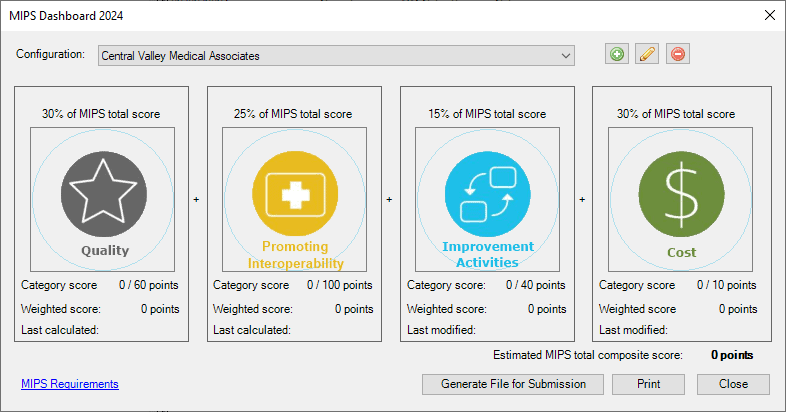This screenshot has height=412, width=786.
Task: Click the Close button at bottom
Action: click(x=733, y=384)
